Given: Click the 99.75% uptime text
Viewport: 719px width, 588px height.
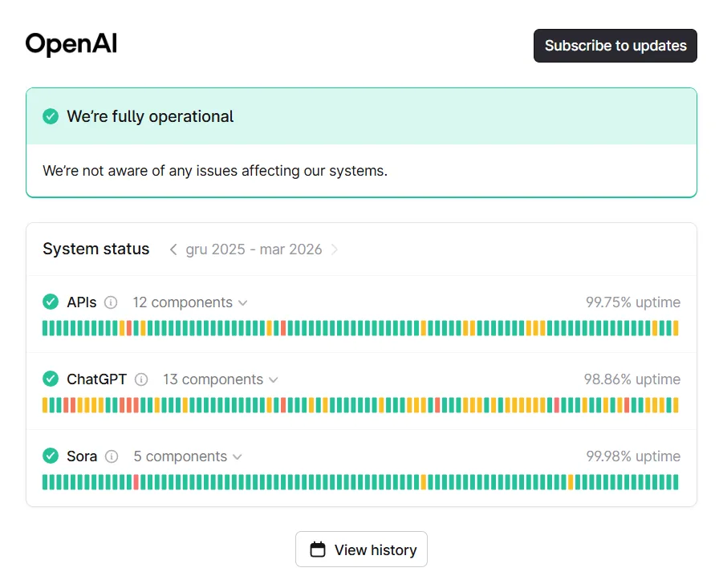Looking at the screenshot, I should (x=633, y=302).
